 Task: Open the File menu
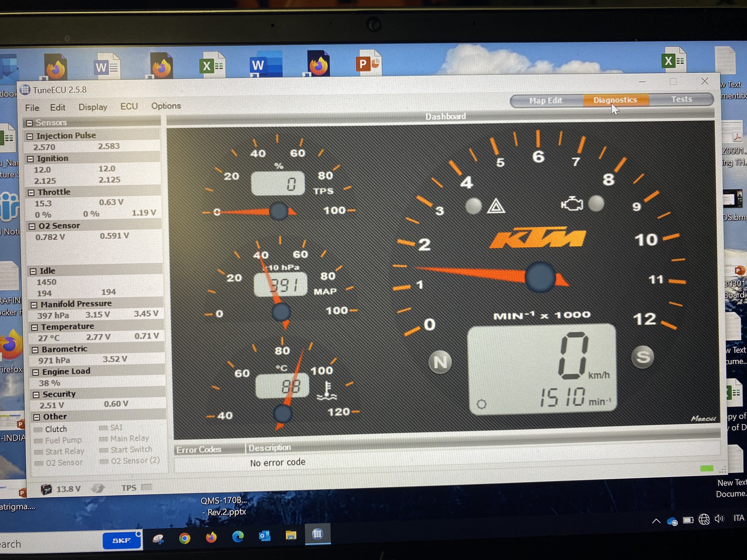[x=32, y=108]
